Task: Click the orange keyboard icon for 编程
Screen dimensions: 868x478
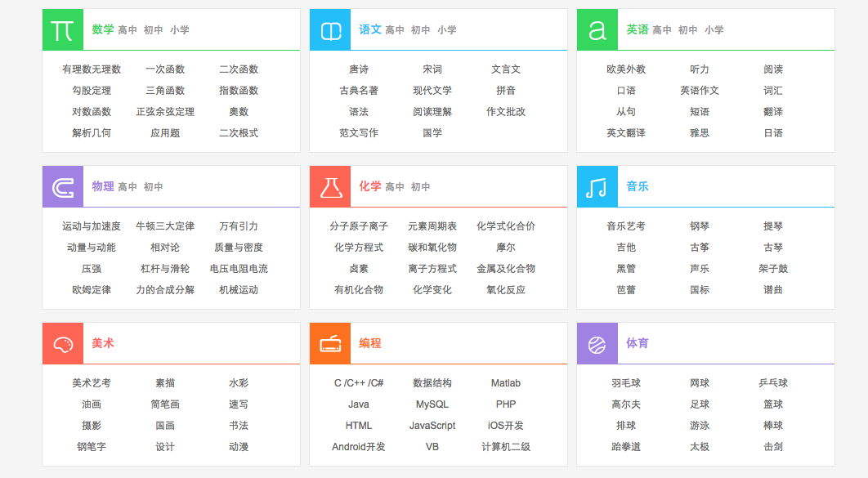Action: coord(330,343)
